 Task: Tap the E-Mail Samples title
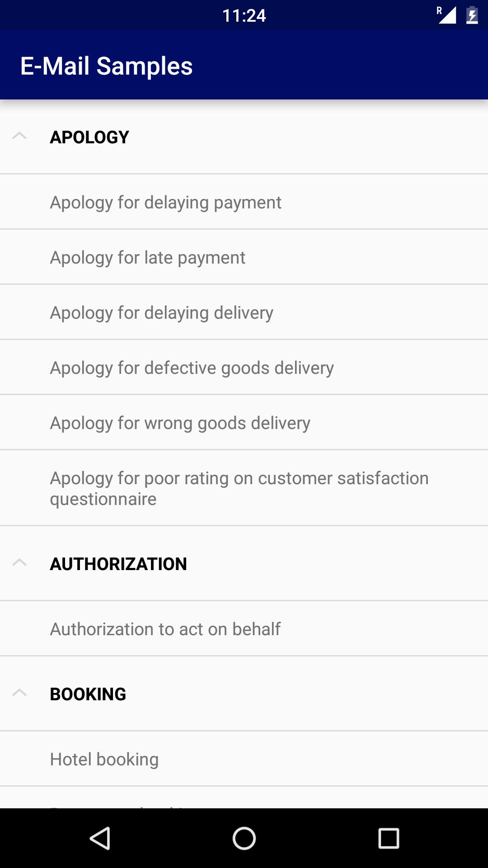(106, 66)
